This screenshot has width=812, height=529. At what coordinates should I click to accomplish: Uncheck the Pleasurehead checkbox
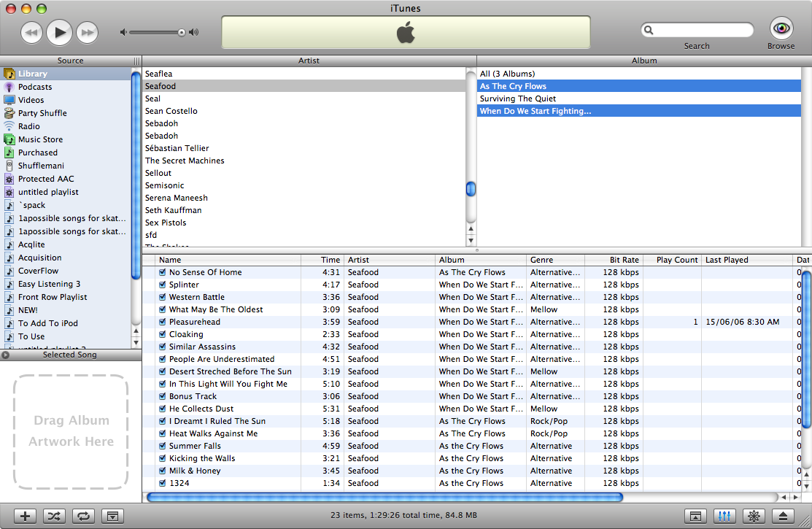point(163,322)
